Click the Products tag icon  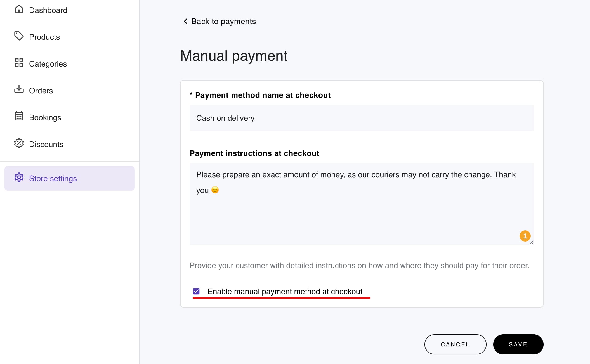[19, 36]
